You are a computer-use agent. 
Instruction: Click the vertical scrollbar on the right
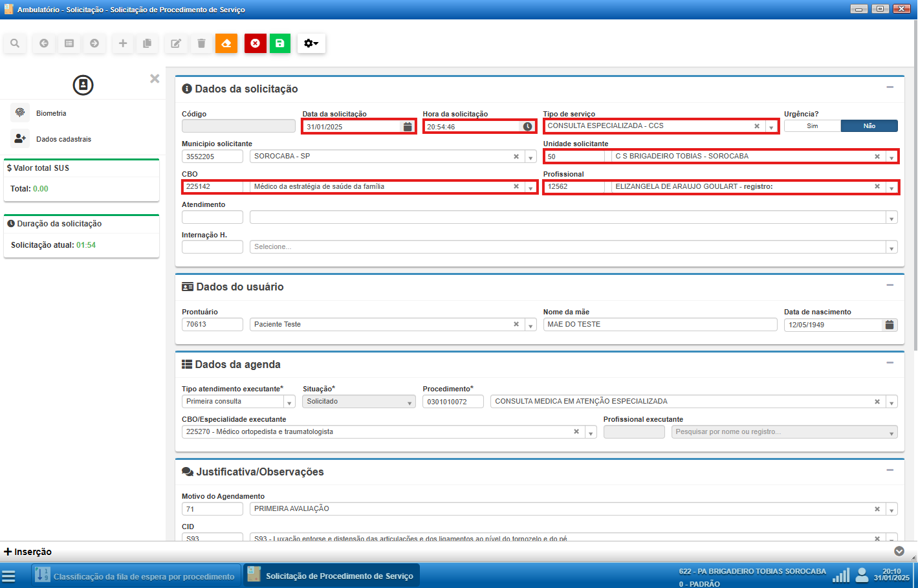(x=915, y=194)
